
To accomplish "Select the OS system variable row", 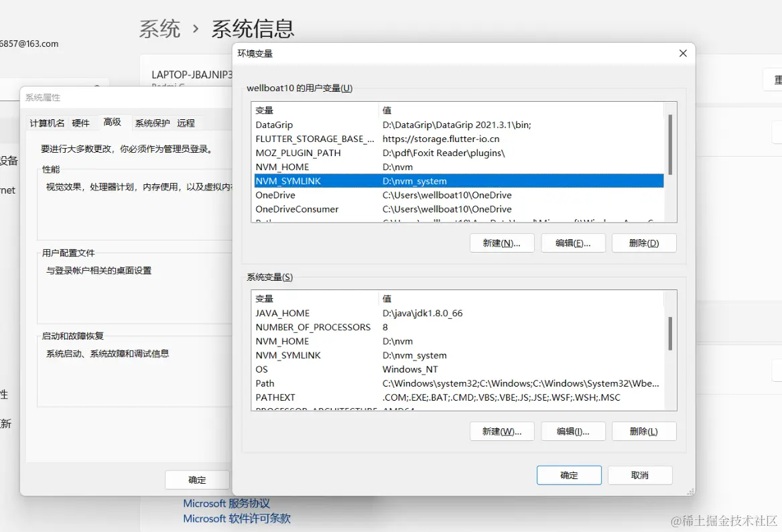I will point(458,369).
